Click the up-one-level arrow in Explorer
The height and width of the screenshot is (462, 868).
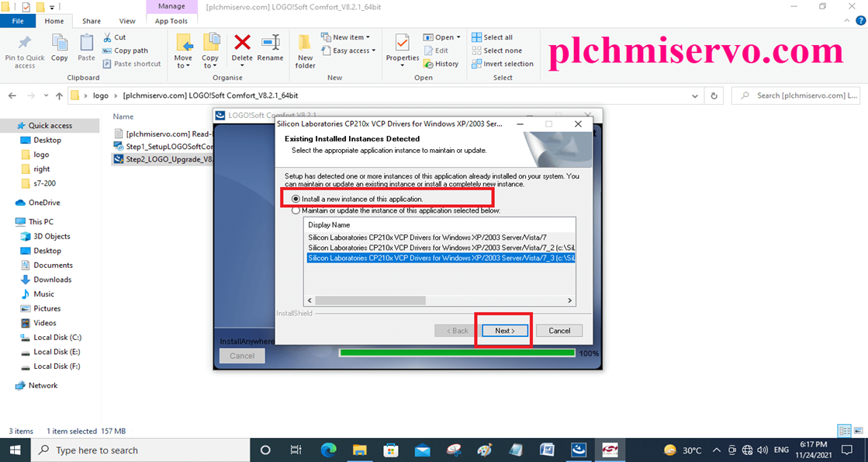coord(59,96)
